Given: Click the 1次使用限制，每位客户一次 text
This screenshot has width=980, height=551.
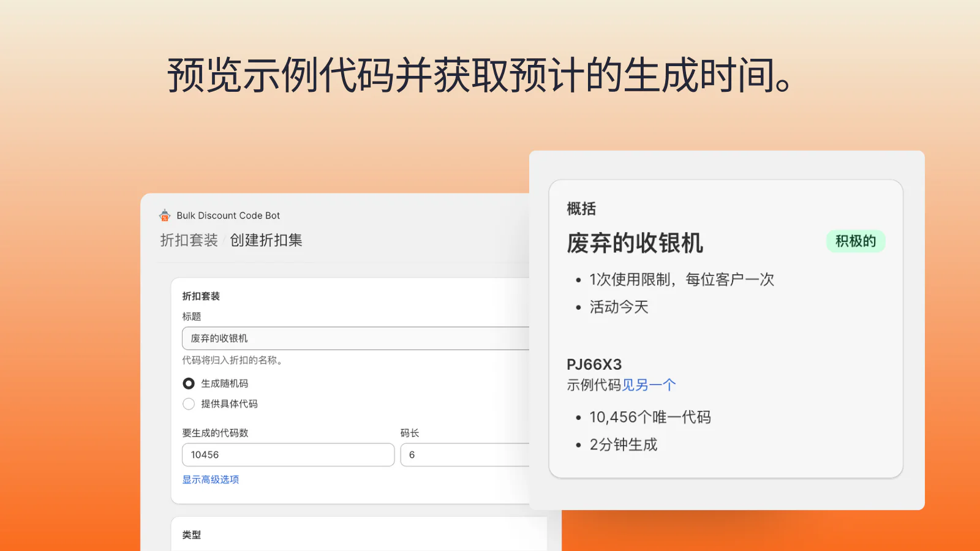Looking at the screenshot, I should [682, 280].
